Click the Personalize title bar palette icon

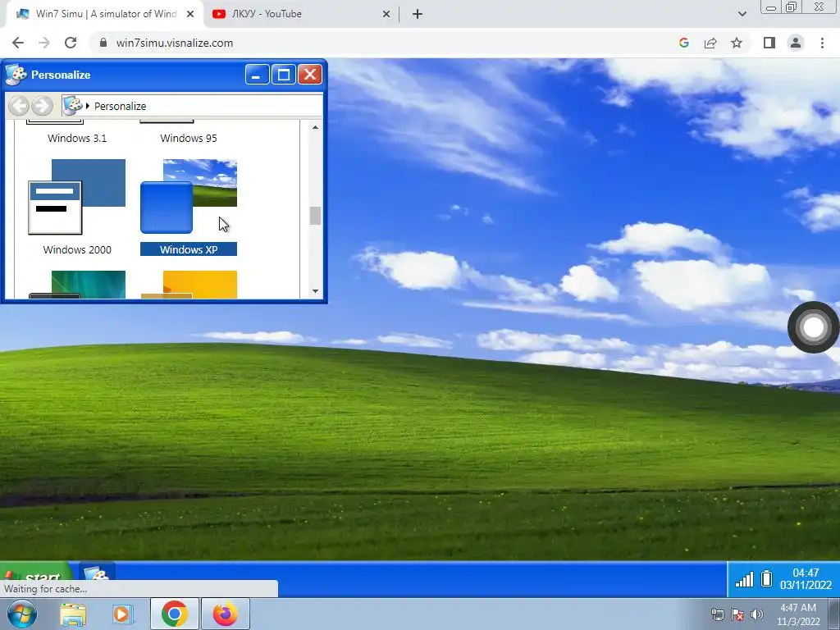coord(16,75)
